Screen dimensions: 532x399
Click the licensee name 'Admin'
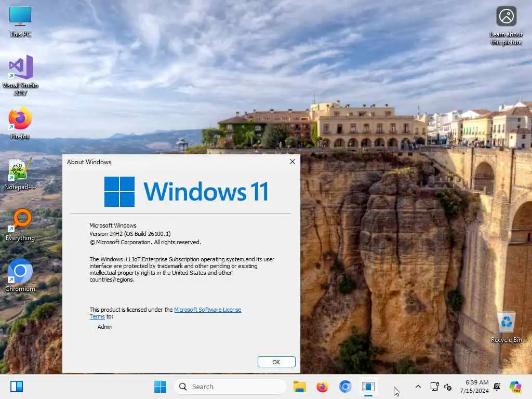tap(105, 327)
